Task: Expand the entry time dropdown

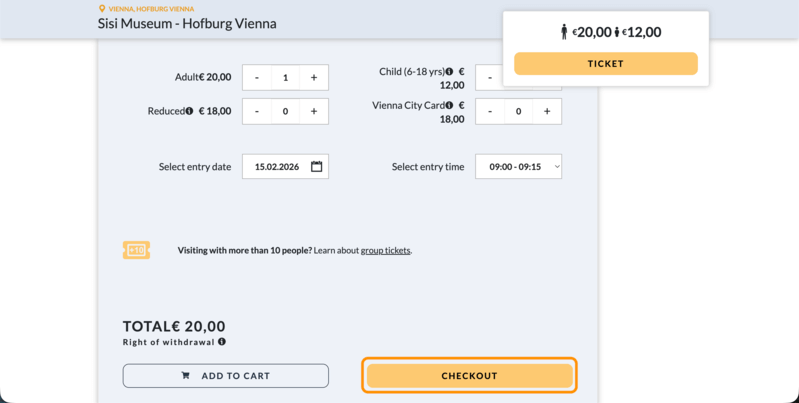Action: pos(518,167)
